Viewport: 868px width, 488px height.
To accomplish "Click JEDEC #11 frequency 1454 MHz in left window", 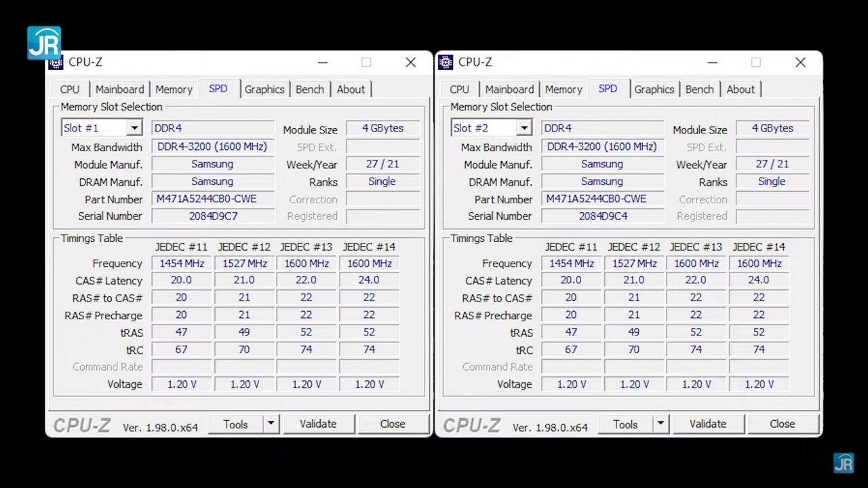I will click(181, 264).
